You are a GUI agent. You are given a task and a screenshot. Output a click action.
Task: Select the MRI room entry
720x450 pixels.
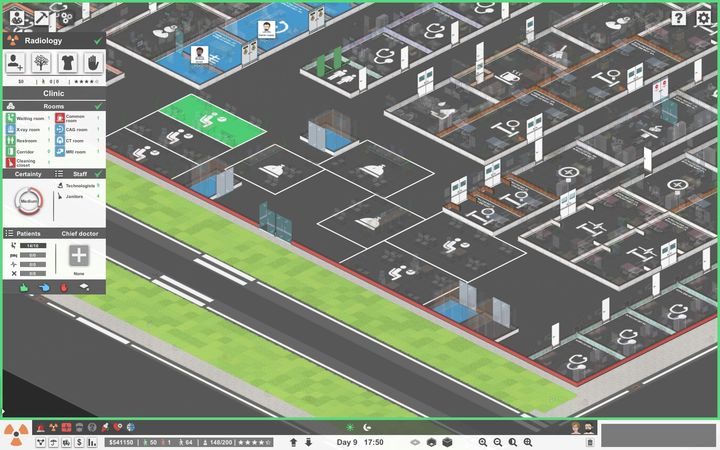coord(80,152)
